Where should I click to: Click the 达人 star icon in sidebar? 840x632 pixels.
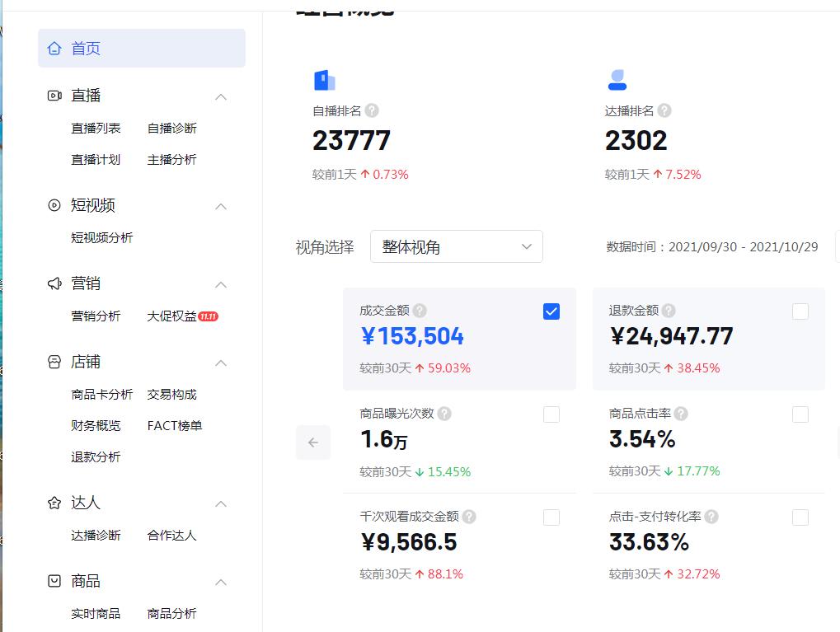[x=53, y=503]
